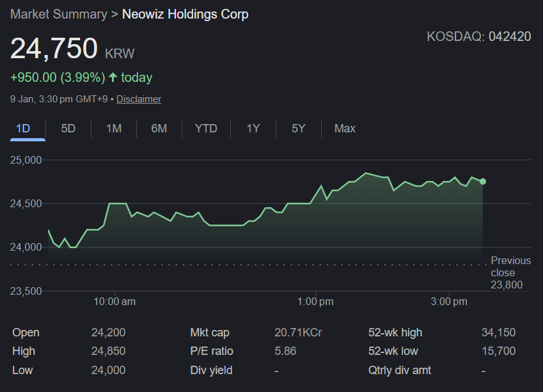Click the 15,700 52-week low value
The image size is (543, 392).
(499, 351)
